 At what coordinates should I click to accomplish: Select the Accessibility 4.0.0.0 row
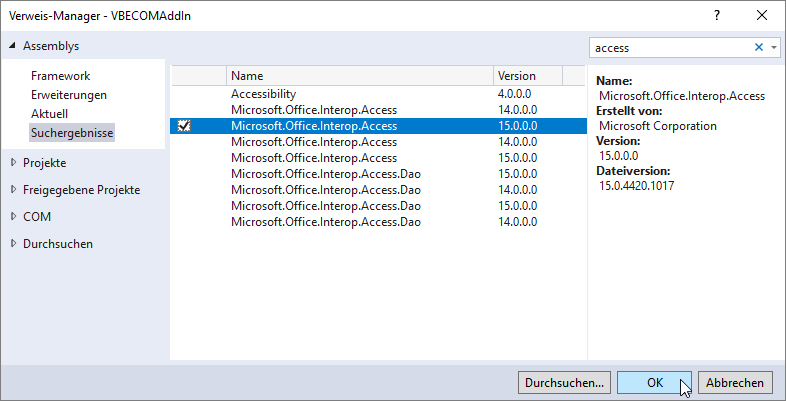point(378,94)
